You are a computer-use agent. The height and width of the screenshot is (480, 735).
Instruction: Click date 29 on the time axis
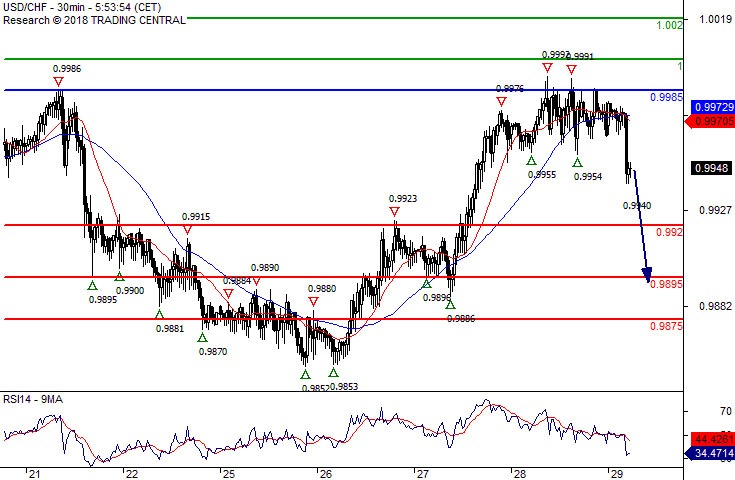tap(616, 474)
